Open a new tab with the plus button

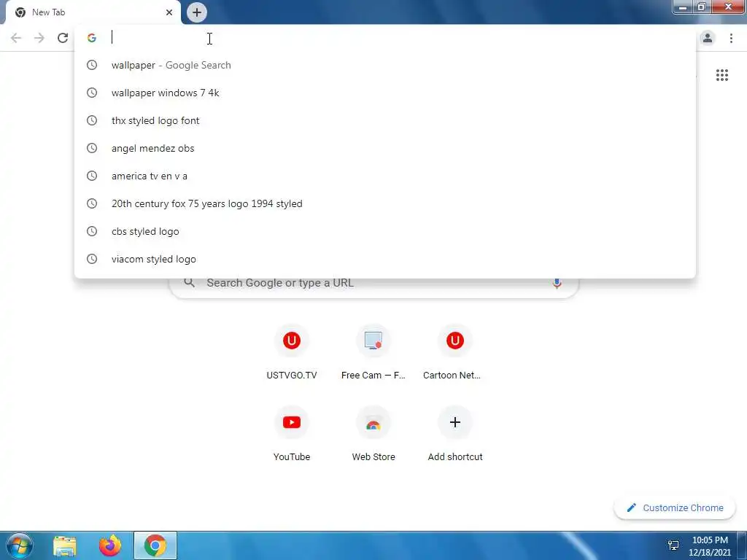[197, 12]
